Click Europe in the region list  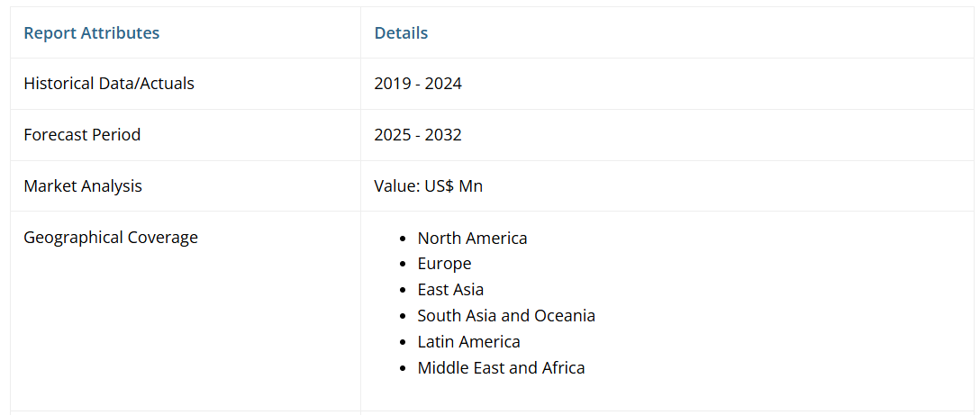click(444, 264)
